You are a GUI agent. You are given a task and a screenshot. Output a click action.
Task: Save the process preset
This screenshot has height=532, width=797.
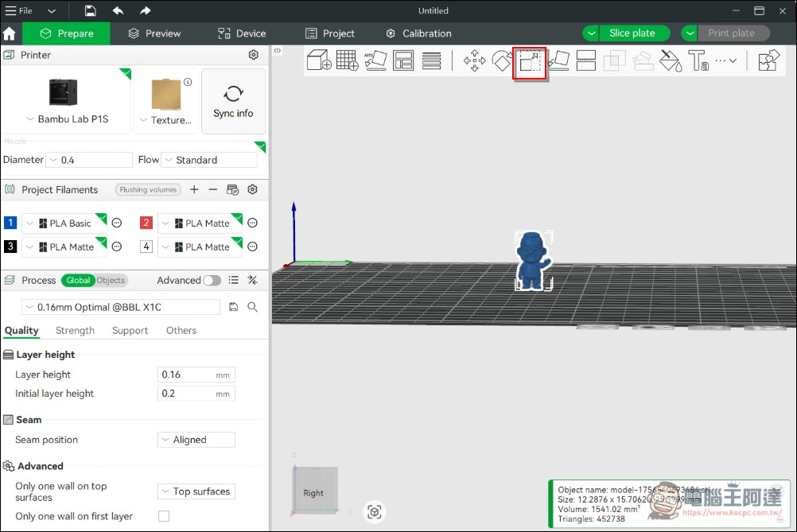click(x=233, y=307)
